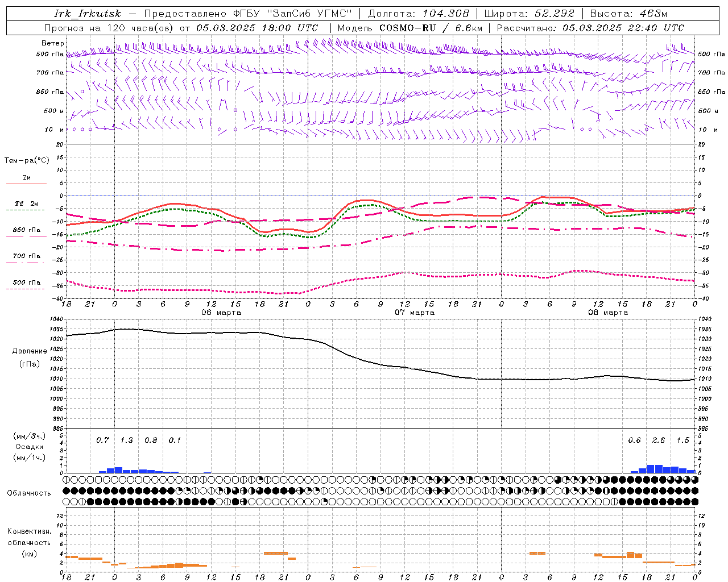Click the Тем-ра(°C) panel label
This screenshot has width=728, height=582.
point(27,161)
